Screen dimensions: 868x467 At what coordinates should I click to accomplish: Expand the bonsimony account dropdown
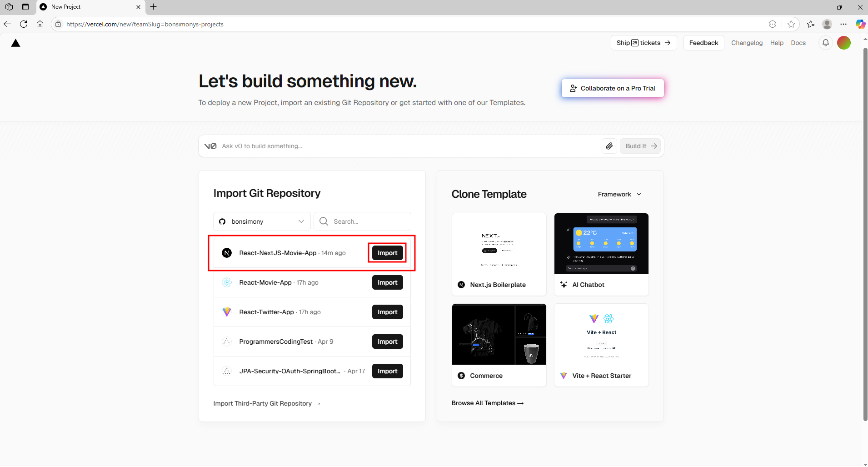coord(262,221)
